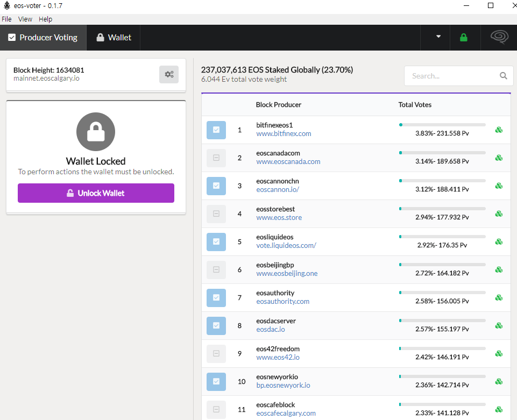Viewport: 517px width, 420px height.
Task: Click eosnewyorkio vote progress bar
Action: 442,376
